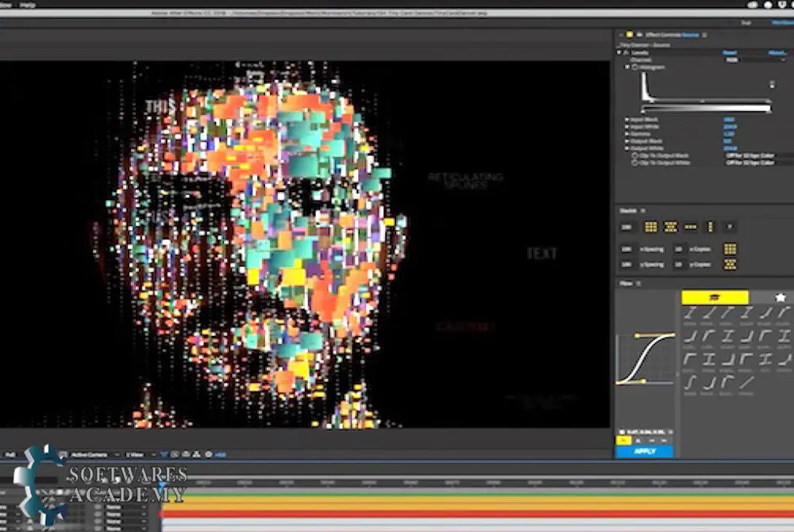
Task: Open the Channel RGB dropdown
Action: (756, 60)
